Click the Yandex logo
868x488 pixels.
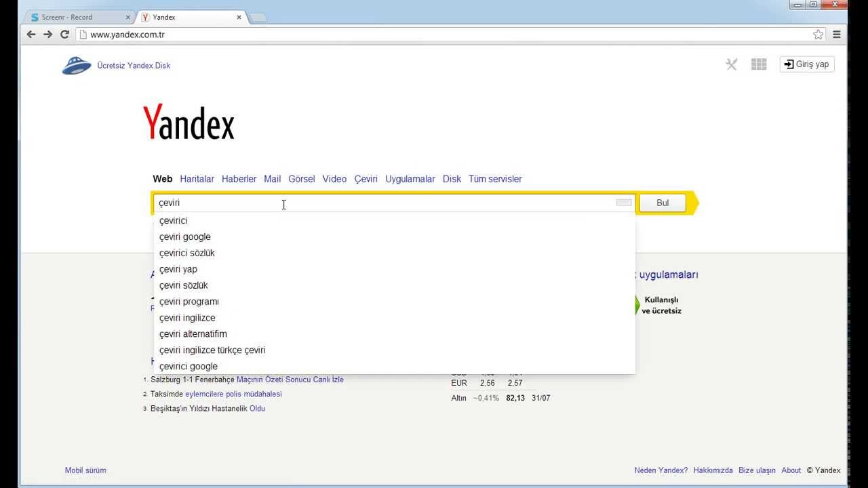(x=189, y=122)
